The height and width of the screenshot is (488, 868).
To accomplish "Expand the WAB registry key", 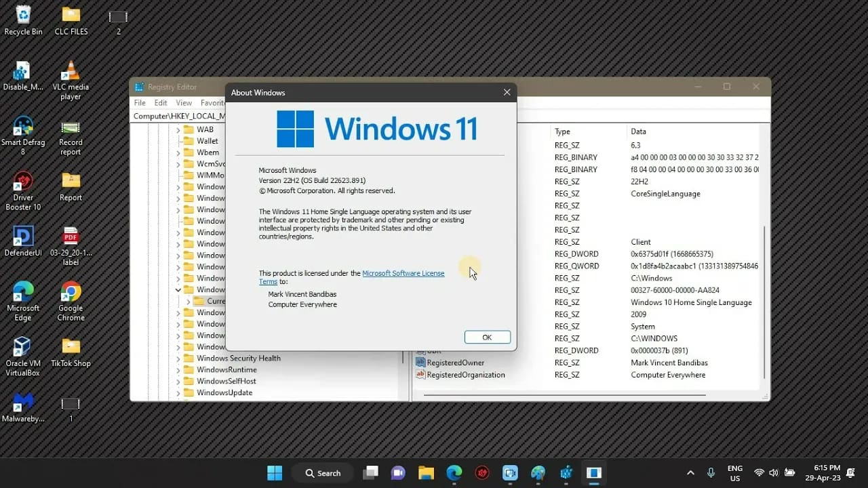I will pos(178,129).
